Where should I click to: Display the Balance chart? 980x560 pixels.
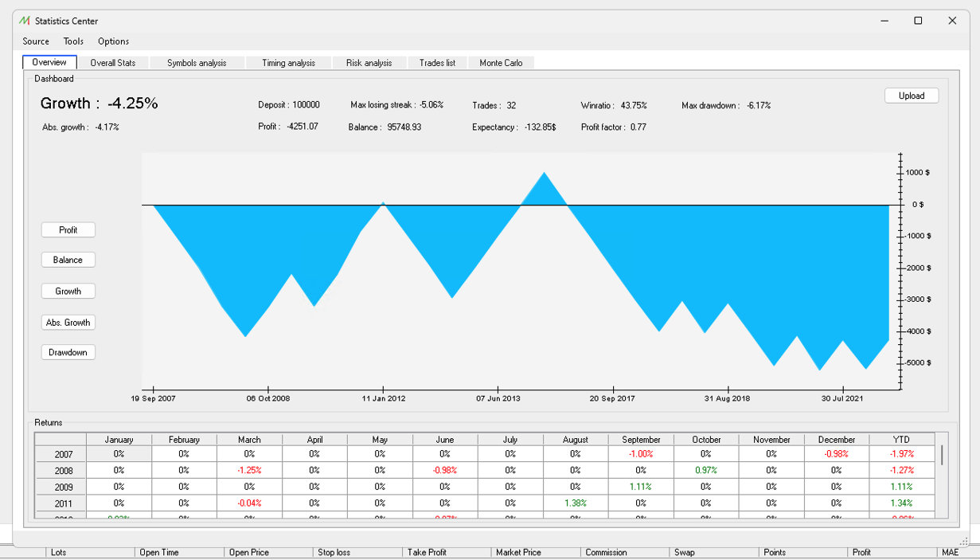[68, 260]
